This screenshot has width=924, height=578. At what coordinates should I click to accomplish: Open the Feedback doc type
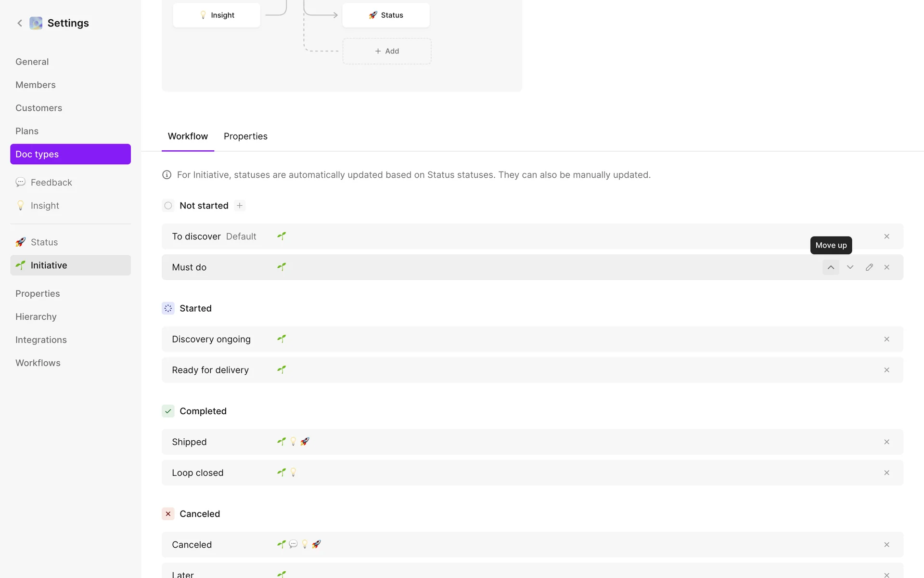click(51, 183)
